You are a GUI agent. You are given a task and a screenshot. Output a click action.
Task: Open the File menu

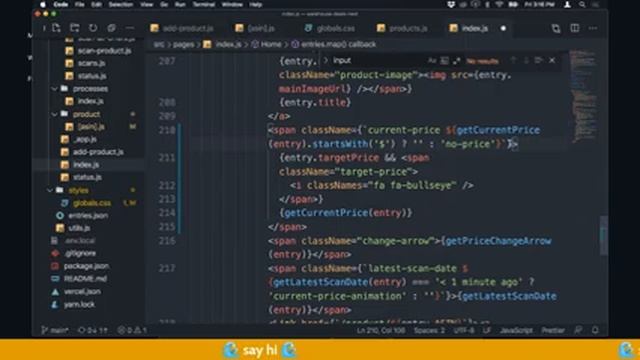[x=80, y=4]
